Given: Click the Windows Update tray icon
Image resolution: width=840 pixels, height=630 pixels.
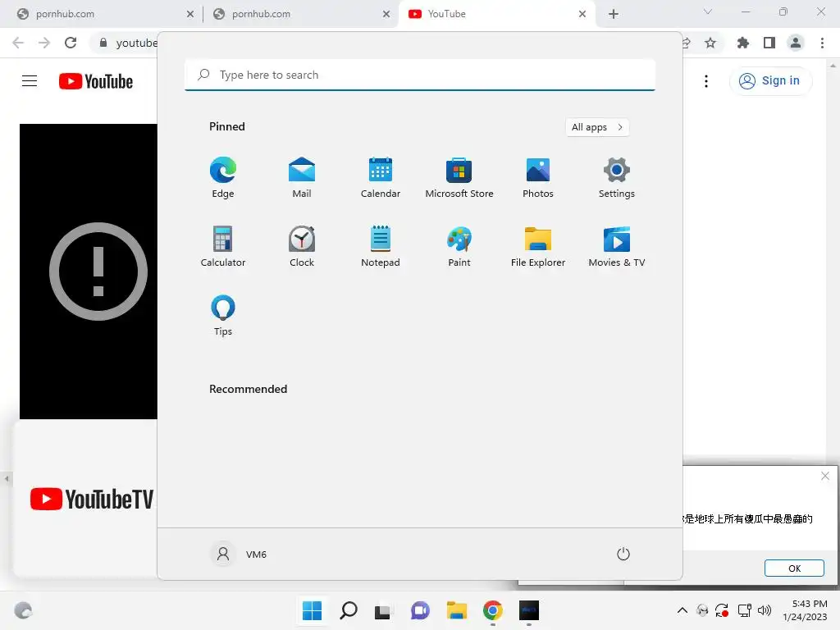Looking at the screenshot, I should click(x=722, y=610).
